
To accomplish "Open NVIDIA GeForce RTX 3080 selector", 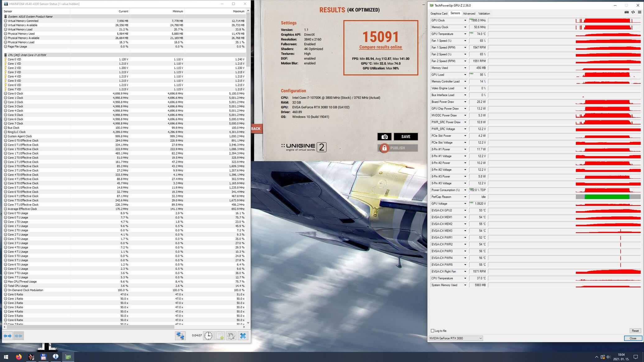I will point(456,338).
